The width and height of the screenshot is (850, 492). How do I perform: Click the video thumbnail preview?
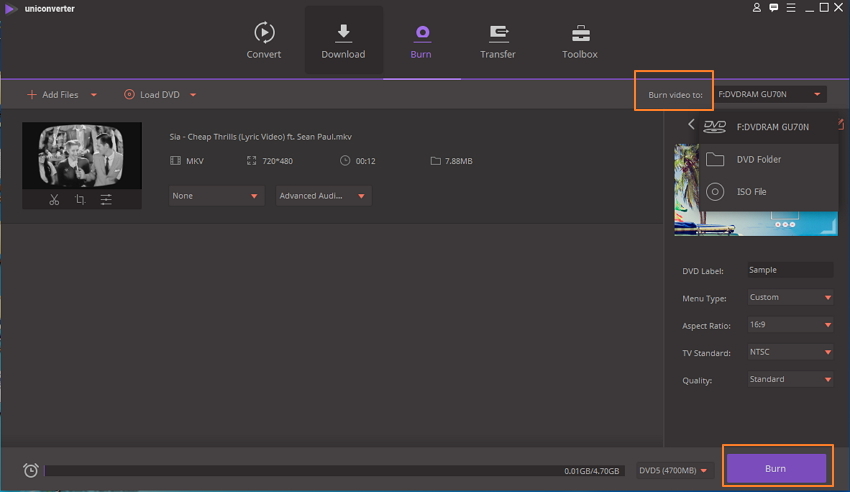82,156
